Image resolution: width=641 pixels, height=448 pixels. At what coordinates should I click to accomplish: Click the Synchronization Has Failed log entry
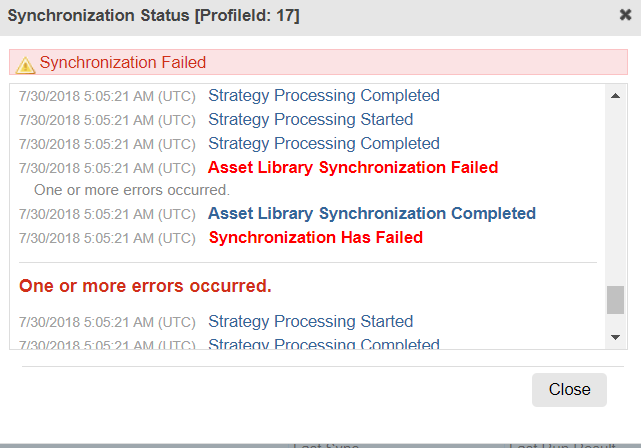[316, 237]
